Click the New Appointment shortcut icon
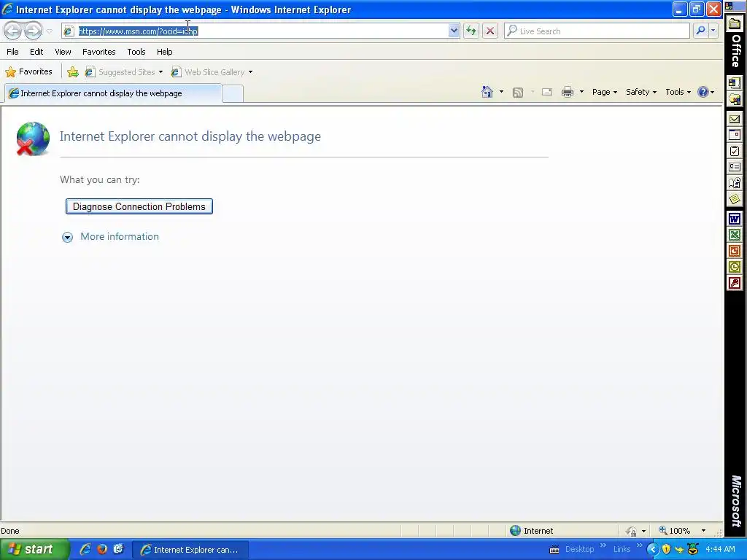This screenshot has width=747, height=560. 734,135
